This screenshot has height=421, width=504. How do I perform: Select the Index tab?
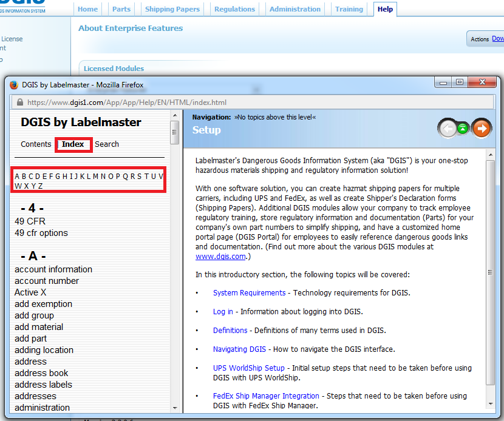[73, 144]
